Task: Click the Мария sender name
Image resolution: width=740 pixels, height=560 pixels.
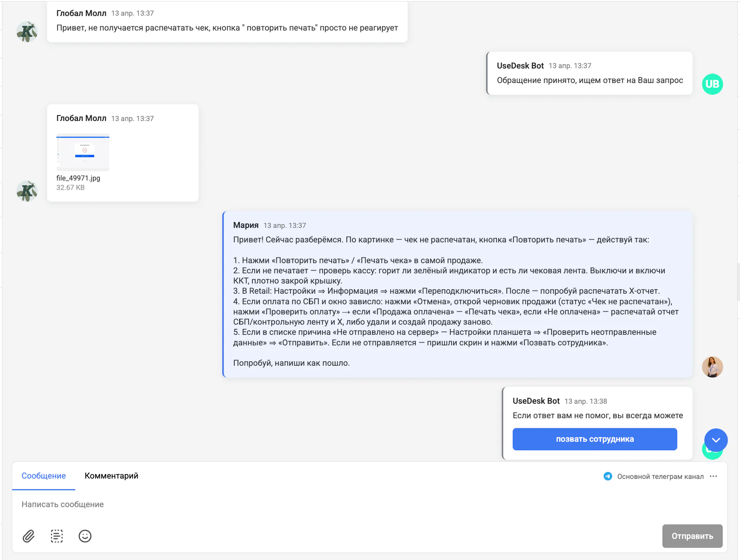Action: coord(246,225)
